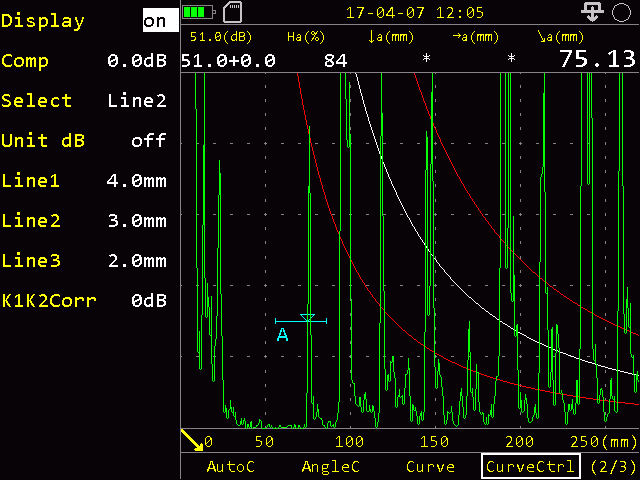Switch to the AngleC tab
640x480 pixels.
[x=331, y=467]
